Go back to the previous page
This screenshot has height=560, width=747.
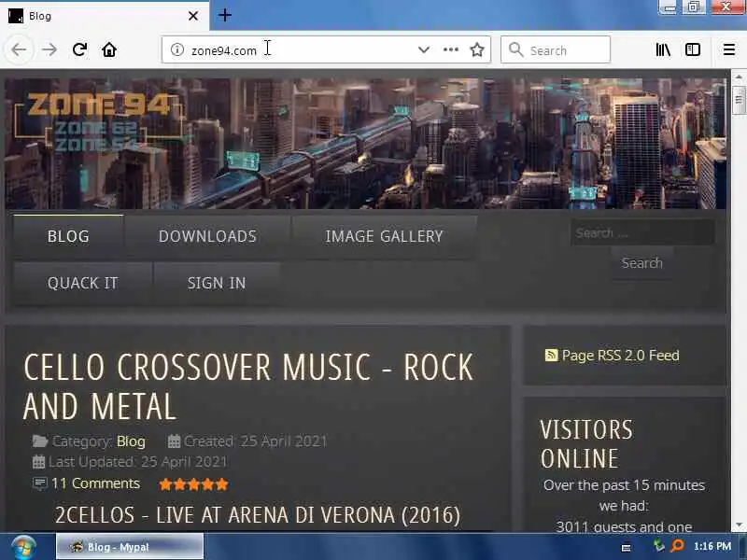(19, 49)
